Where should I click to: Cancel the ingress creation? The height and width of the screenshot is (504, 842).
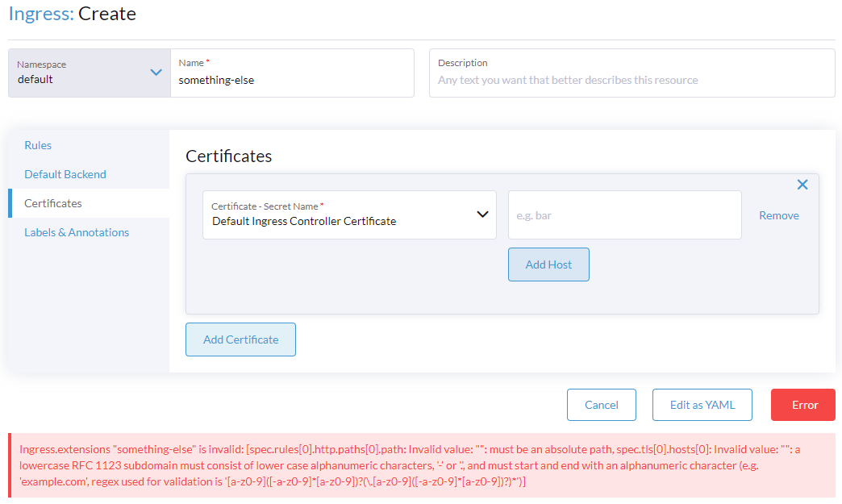tap(601, 404)
